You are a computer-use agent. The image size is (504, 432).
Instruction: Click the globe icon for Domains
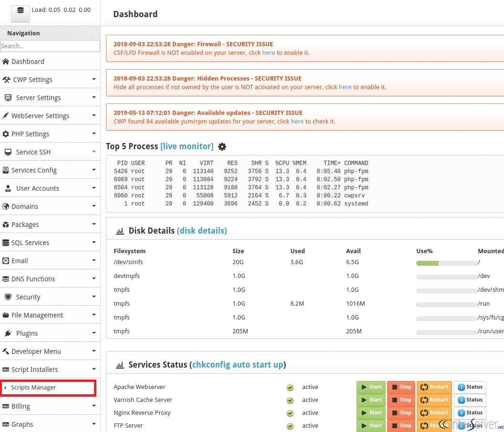5,206
